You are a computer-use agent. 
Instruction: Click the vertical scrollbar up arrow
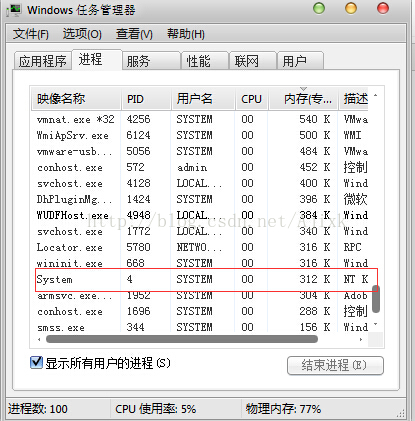376,96
